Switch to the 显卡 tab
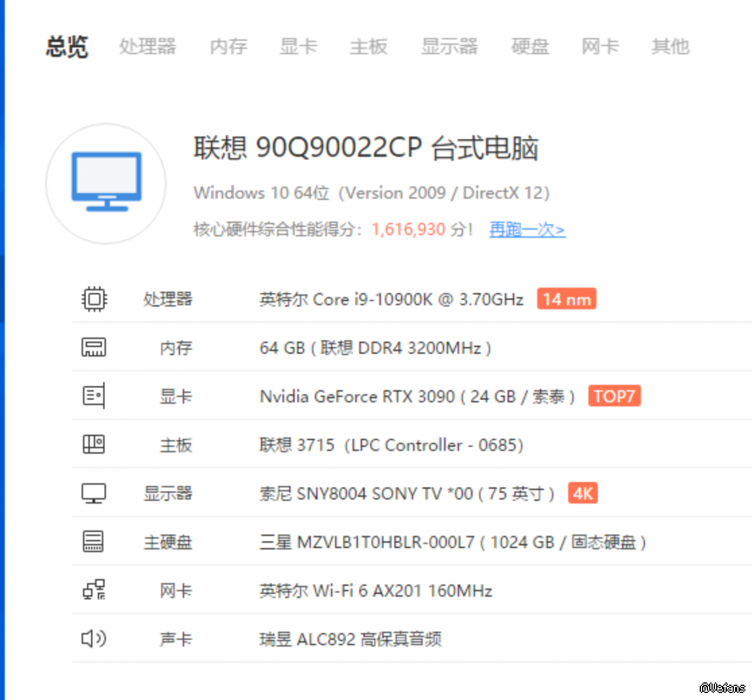Viewport: 752px width, 700px height. (299, 46)
